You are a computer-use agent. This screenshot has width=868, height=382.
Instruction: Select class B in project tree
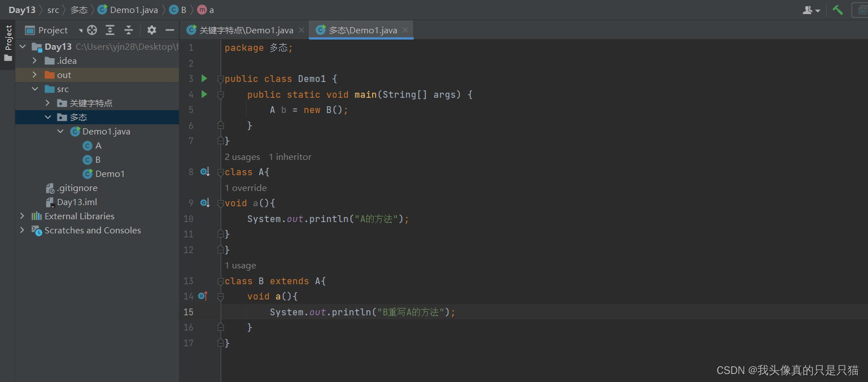point(91,159)
